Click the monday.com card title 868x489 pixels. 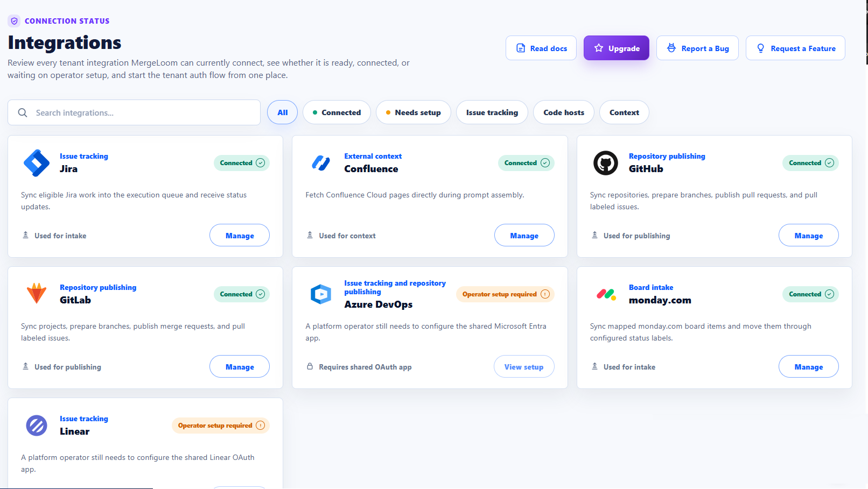point(660,300)
